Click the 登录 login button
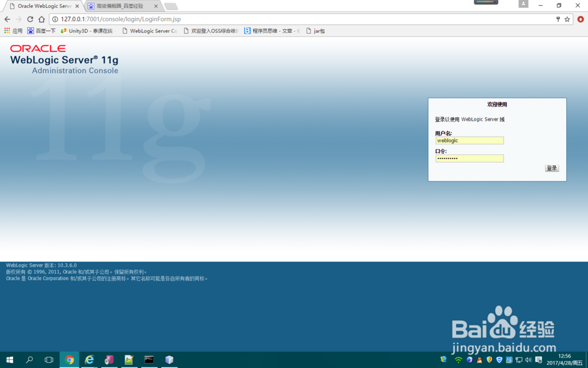588x368 pixels. pos(552,168)
